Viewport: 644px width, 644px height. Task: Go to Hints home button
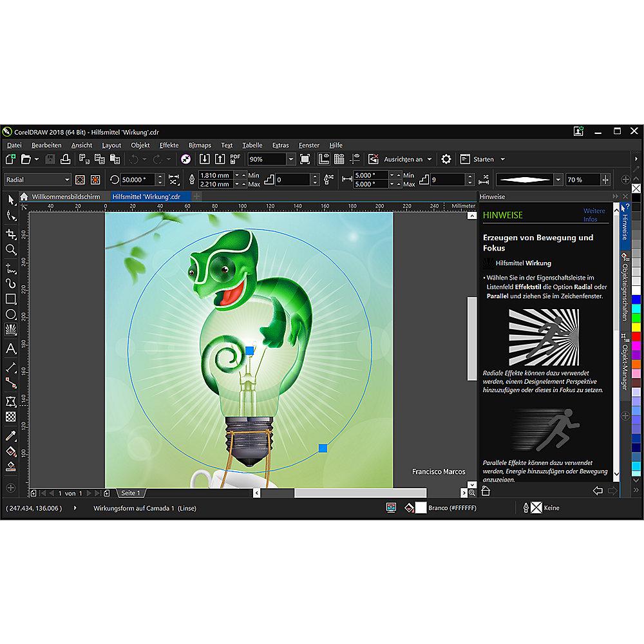pyautogui.click(x=486, y=491)
